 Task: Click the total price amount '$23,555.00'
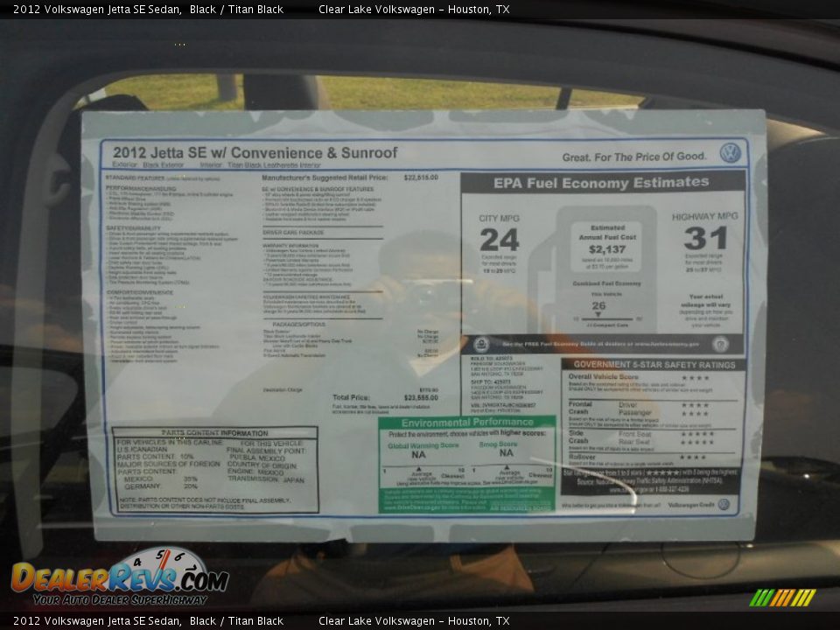(x=421, y=397)
